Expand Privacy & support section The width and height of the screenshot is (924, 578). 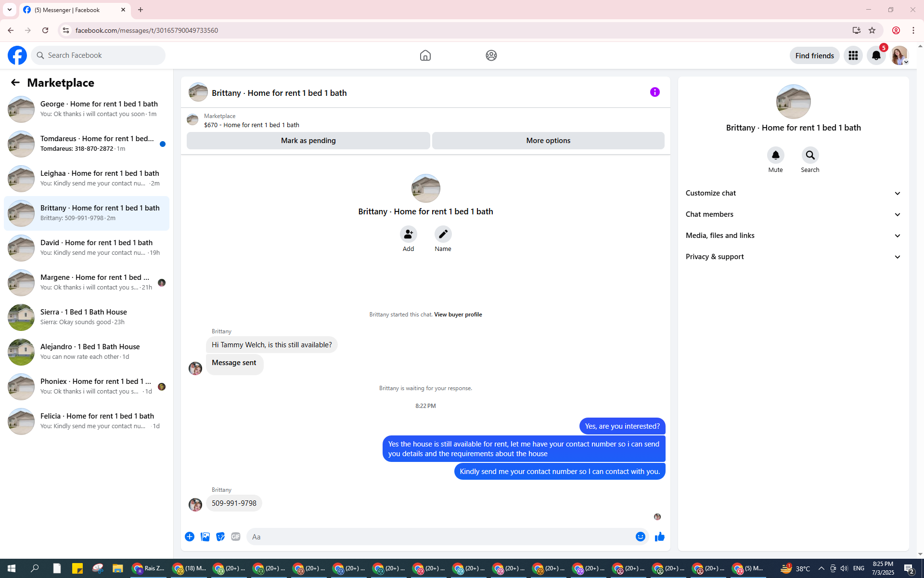pos(793,257)
